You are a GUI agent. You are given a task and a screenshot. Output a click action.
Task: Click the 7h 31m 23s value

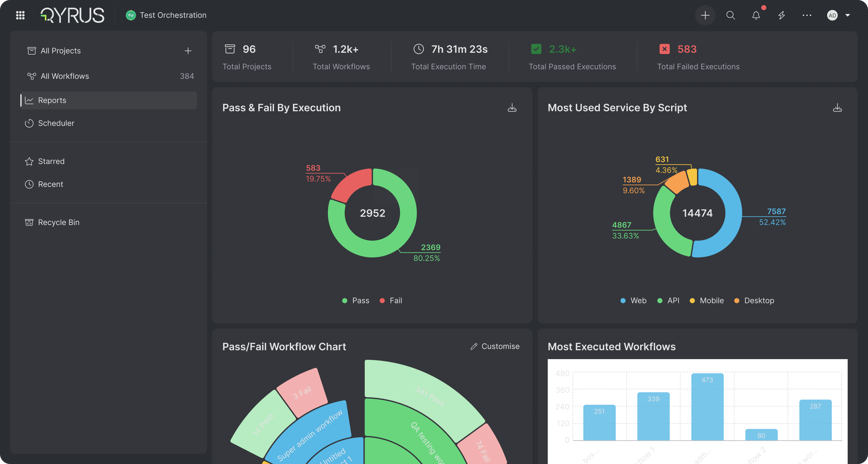[459, 49]
